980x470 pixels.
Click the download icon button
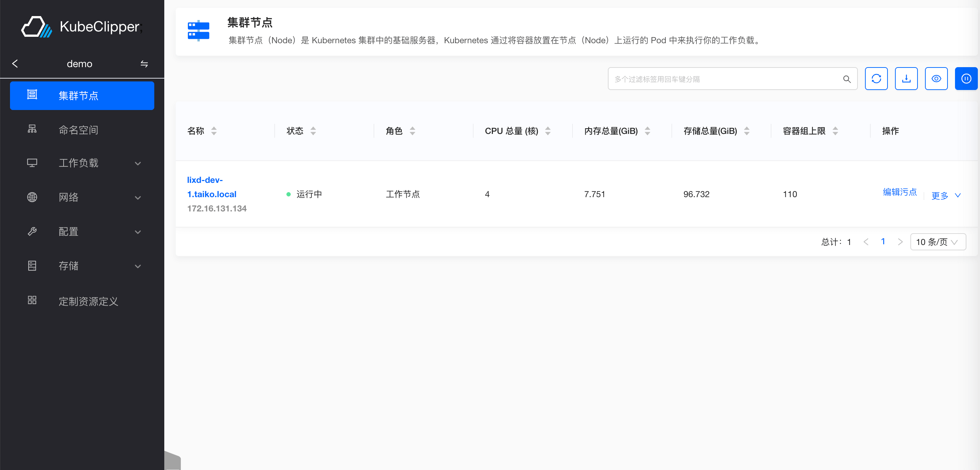(x=906, y=79)
